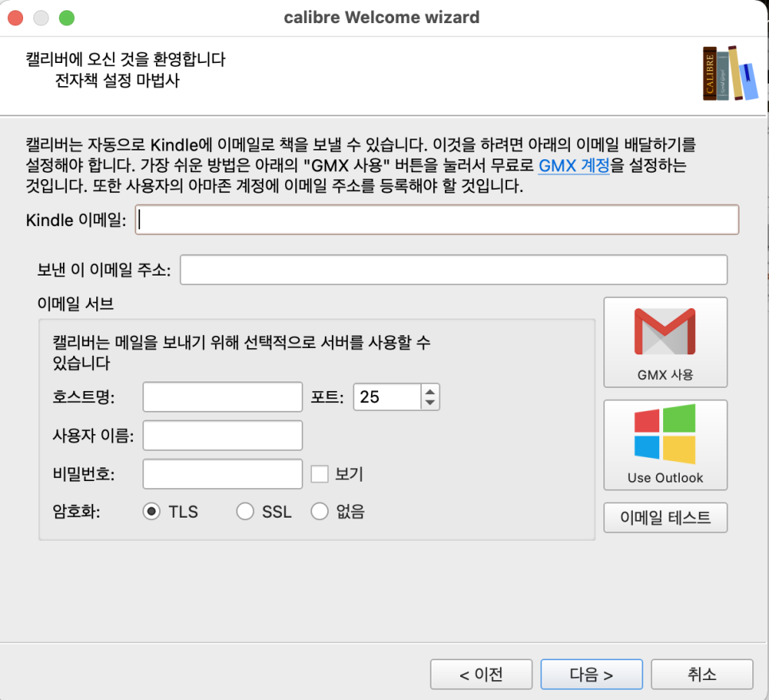Click the GMX 사용 mail button
The image size is (769, 700).
click(x=665, y=342)
